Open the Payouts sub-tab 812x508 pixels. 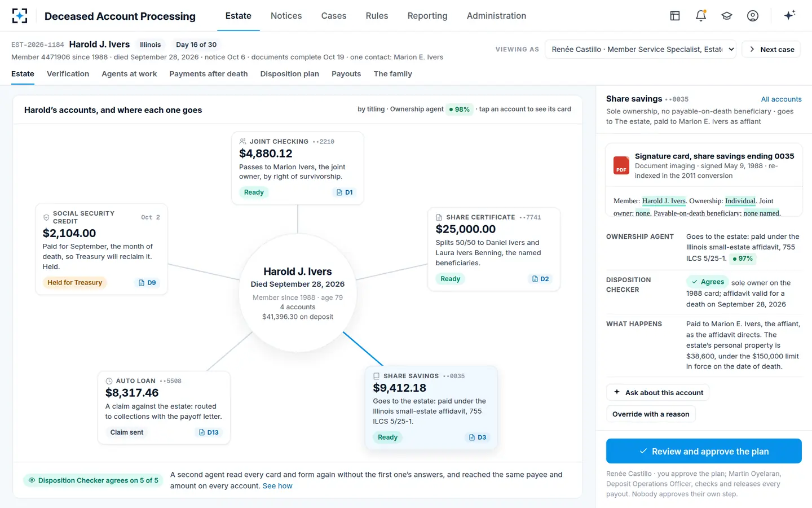346,74
